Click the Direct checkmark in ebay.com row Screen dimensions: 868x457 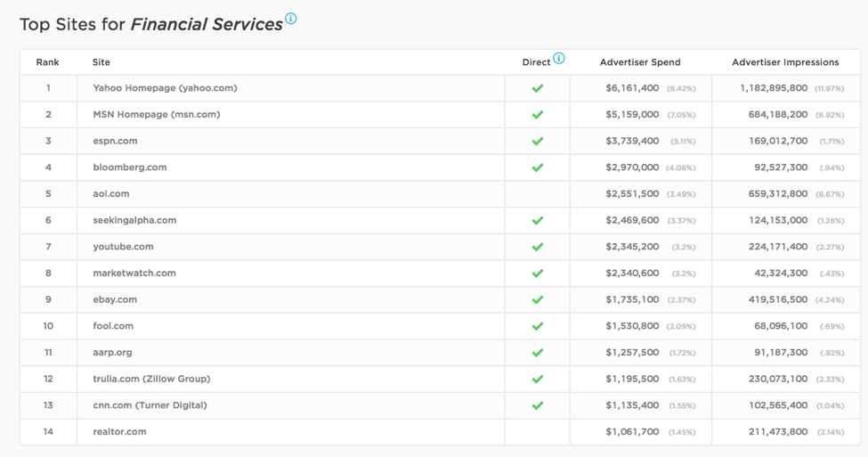click(537, 299)
